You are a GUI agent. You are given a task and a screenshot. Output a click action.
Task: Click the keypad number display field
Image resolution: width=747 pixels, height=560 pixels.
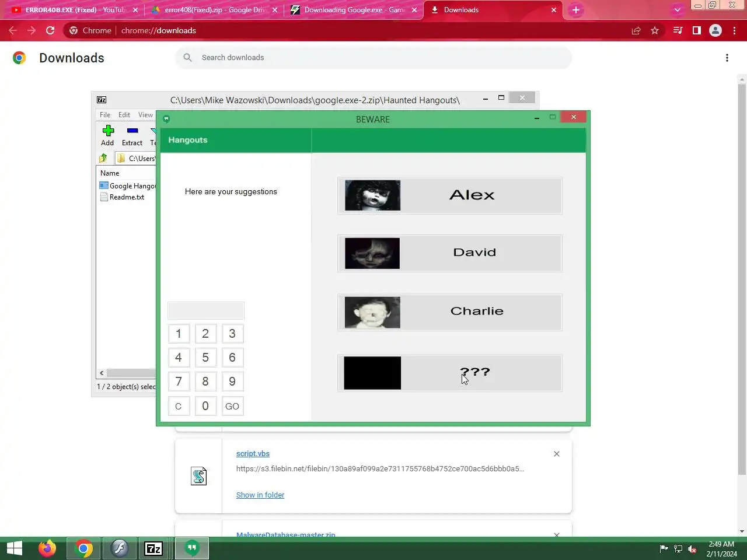click(206, 310)
